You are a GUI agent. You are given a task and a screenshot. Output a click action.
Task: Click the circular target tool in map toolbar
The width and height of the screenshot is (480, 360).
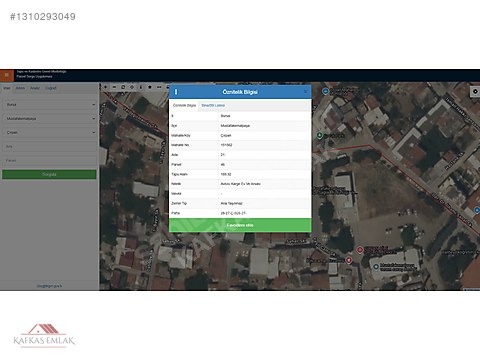point(132,87)
